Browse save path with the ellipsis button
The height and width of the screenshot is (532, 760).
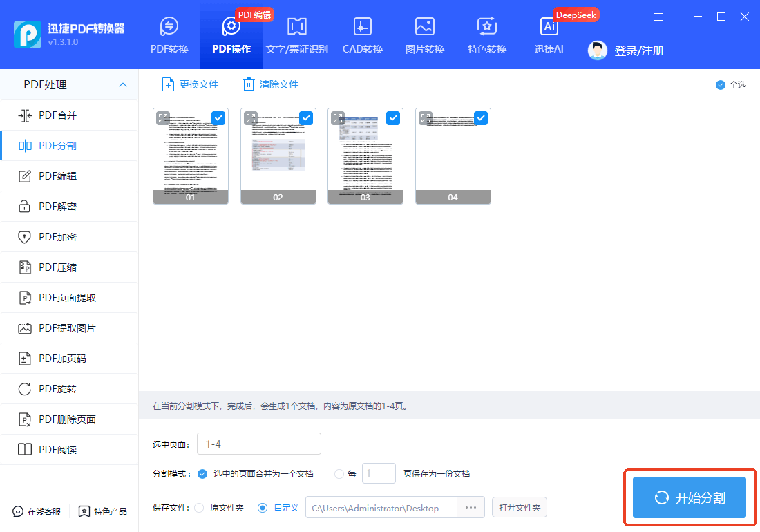tap(471, 507)
